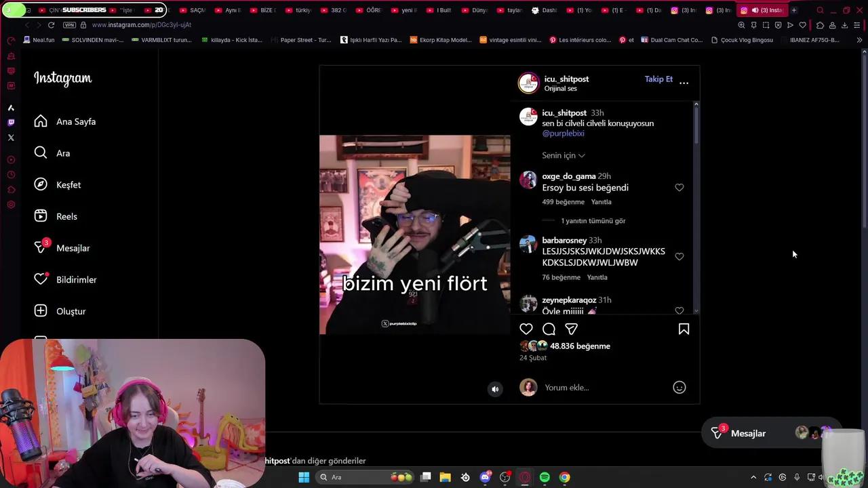This screenshot has width=868, height=488.
Task: Open File Explorer from the taskbar
Action: 445,477
